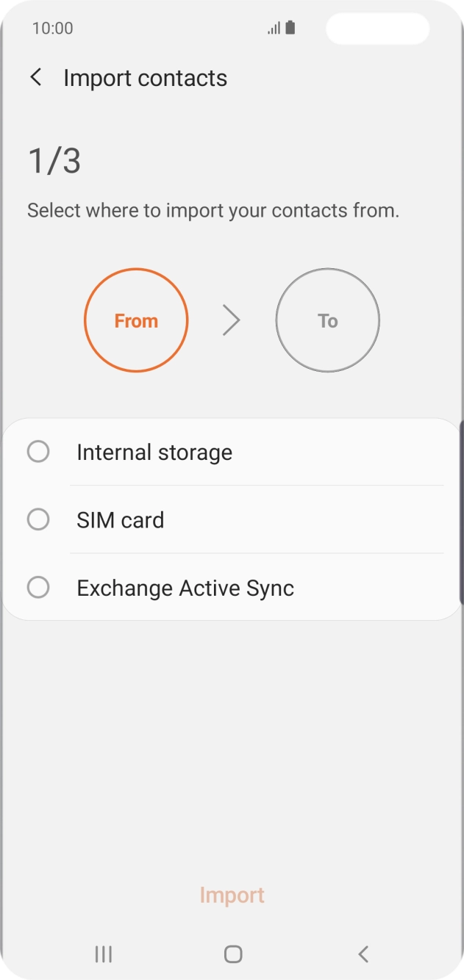
Task: Tap the Home navigation button
Action: pyautogui.click(x=232, y=954)
